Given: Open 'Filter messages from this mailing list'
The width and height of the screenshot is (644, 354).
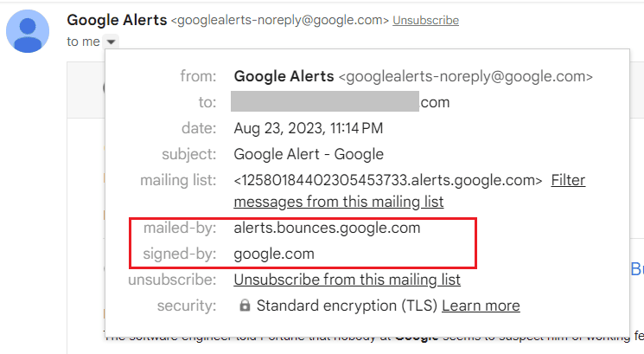Looking at the screenshot, I should click(x=410, y=190).
